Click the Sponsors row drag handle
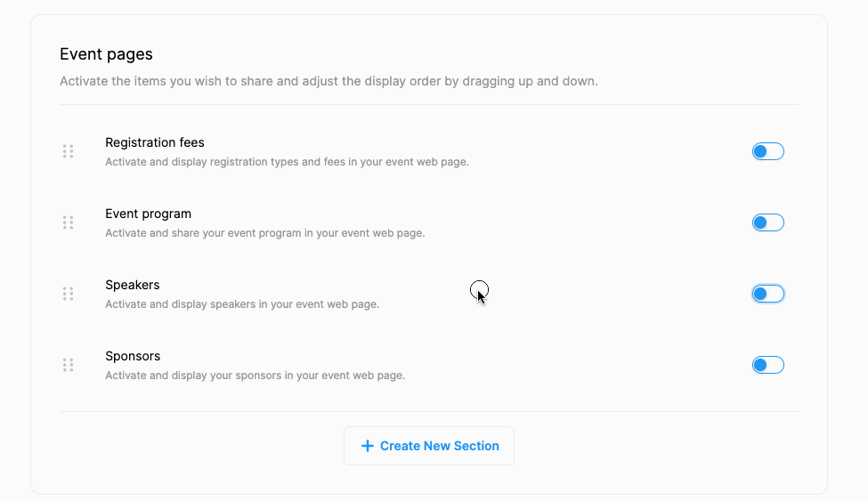Viewport: 868px width, 501px height. point(68,365)
